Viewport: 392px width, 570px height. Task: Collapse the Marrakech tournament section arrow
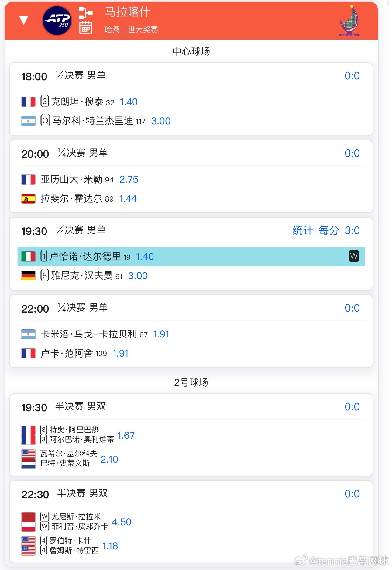pyautogui.click(x=23, y=20)
